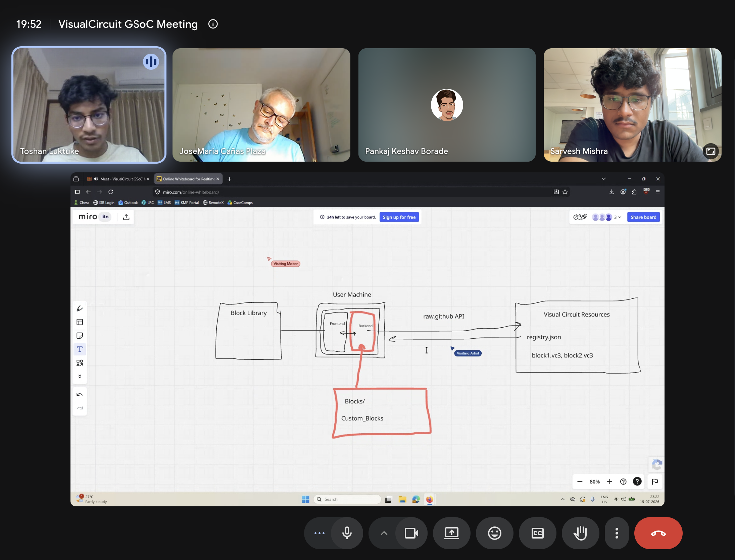Toggle the raise hand button
735x560 pixels.
pos(581,533)
